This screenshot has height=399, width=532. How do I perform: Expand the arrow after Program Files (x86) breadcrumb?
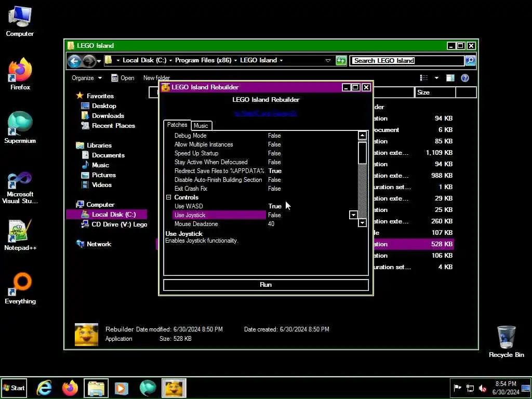[x=235, y=60]
